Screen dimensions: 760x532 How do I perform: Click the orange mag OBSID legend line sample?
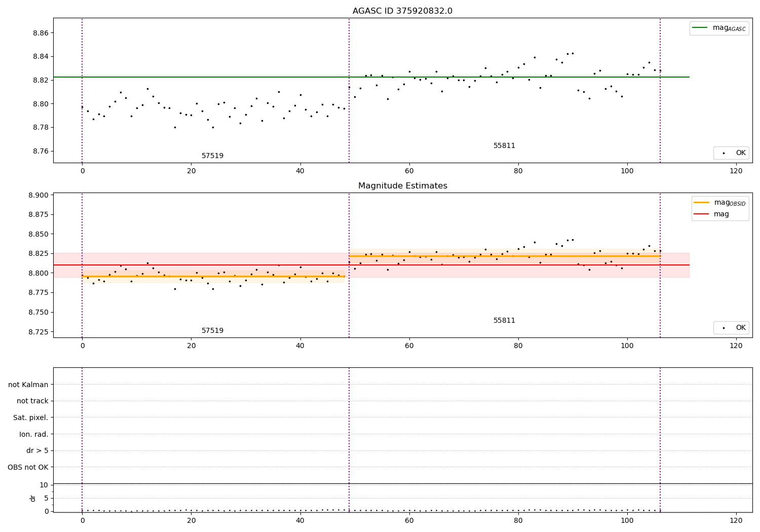pos(701,203)
